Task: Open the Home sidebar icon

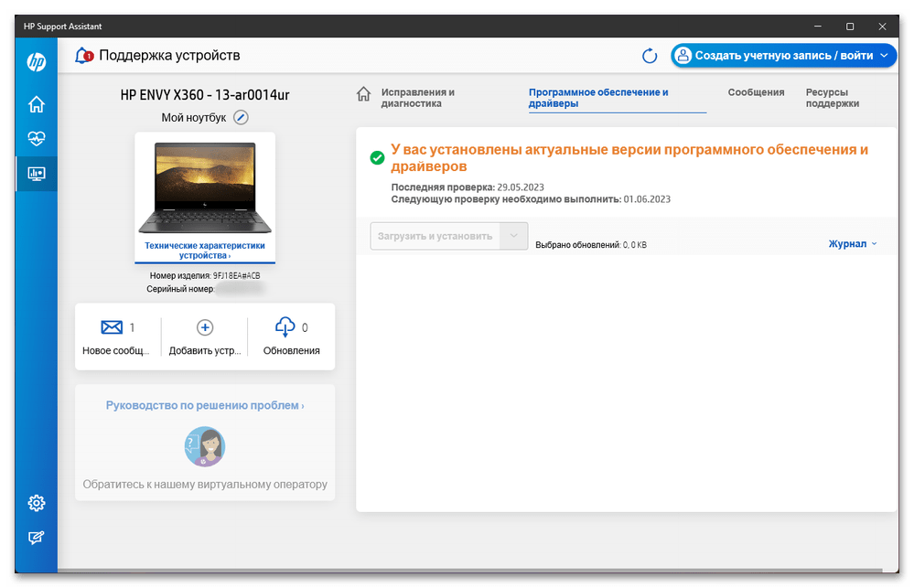Action: [37, 104]
